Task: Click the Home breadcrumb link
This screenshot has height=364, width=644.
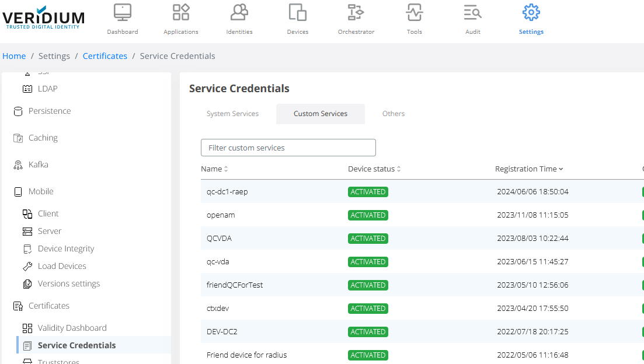Action: click(14, 56)
